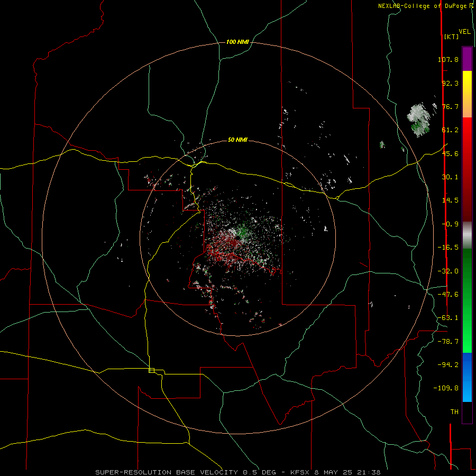Click the 92.3 velocity legend value

coord(450,83)
